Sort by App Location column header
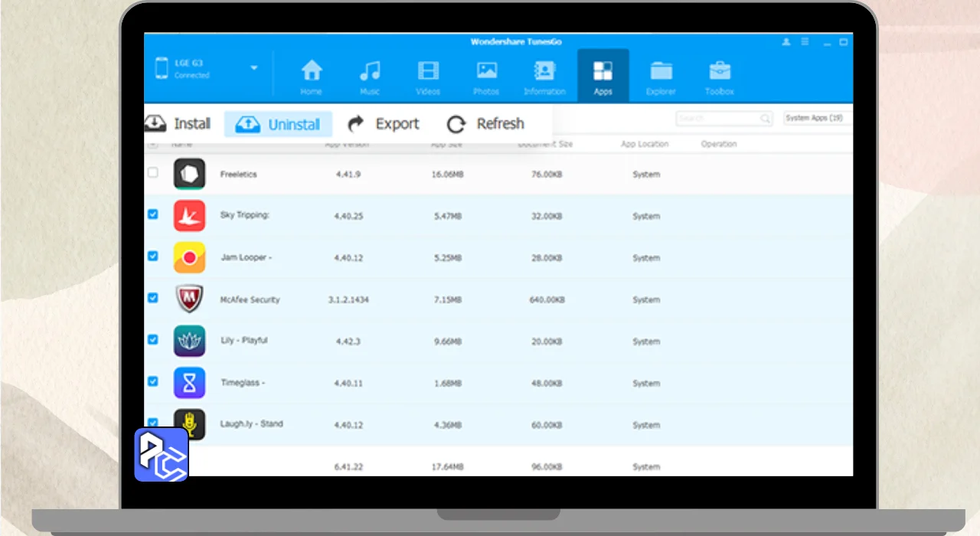Image resolution: width=980 pixels, height=536 pixels. point(645,144)
